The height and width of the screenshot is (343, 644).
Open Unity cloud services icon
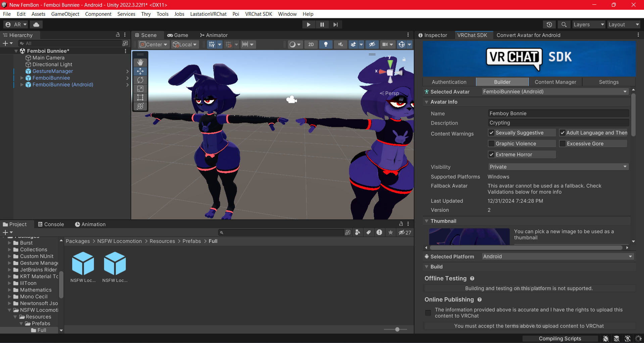coord(36,25)
